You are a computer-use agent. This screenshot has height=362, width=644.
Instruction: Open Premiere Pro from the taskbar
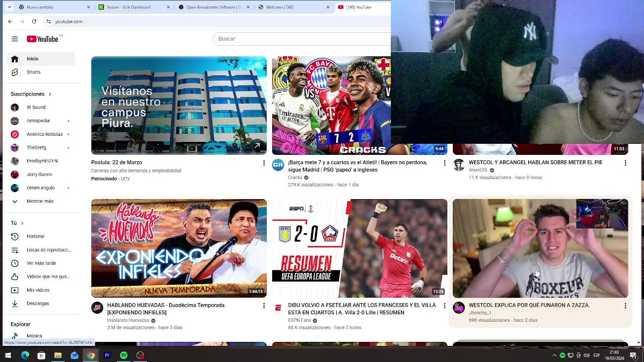click(x=107, y=355)
